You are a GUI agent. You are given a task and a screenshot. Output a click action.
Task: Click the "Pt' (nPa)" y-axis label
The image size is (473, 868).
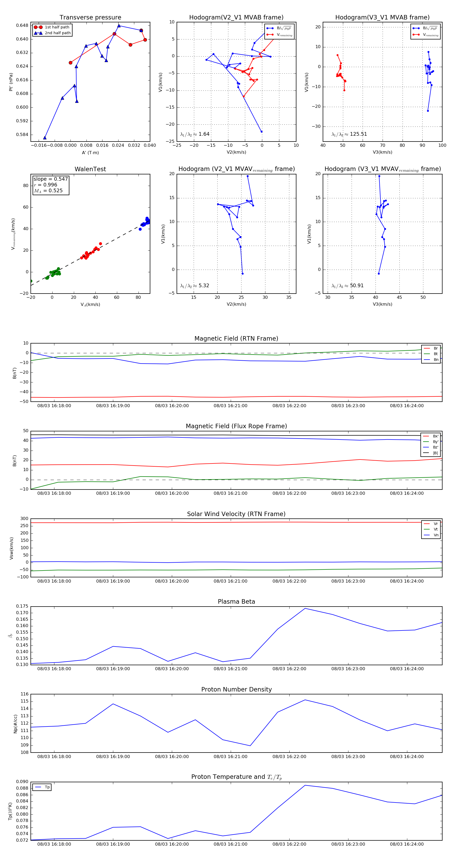pos(11,82)
